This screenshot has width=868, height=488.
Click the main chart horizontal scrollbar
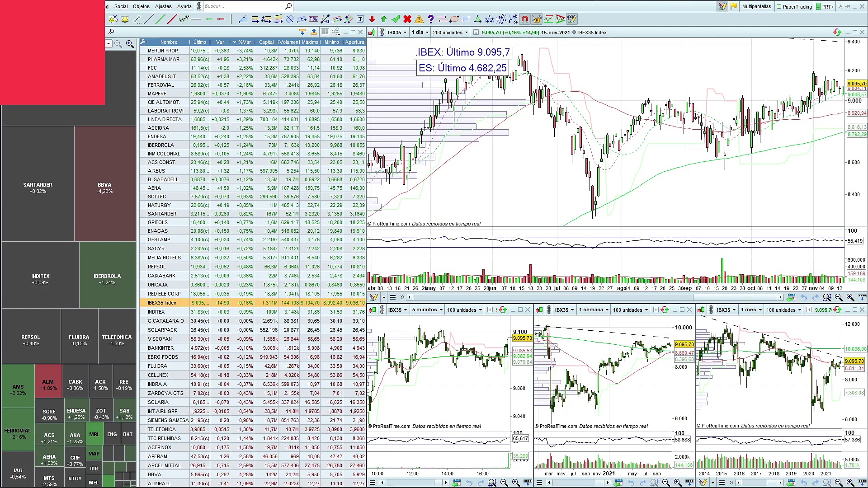click(x=594, y=297)
